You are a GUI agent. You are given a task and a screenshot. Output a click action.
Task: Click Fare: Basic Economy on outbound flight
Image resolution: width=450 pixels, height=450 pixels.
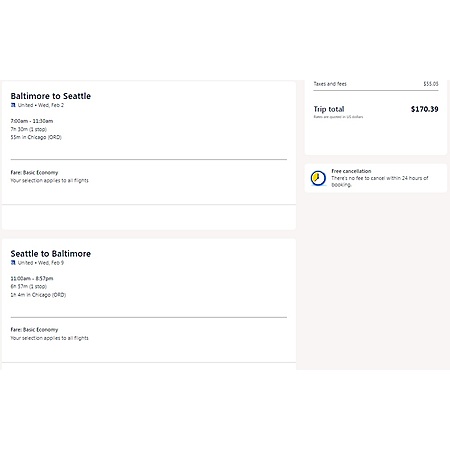point(34,172)
